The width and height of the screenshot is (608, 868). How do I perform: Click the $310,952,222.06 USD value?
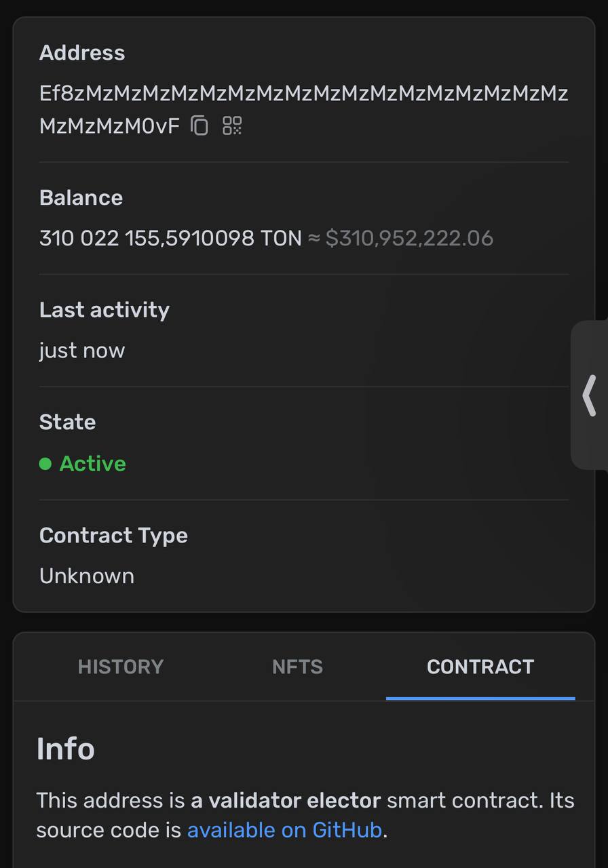pos(409,238)
